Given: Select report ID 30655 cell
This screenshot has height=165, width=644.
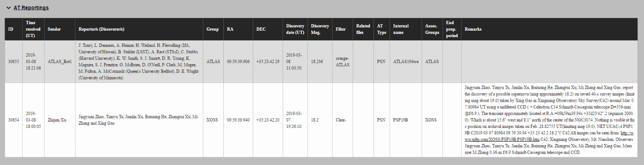Looking at the screenshot, I should tap(14, 62).
